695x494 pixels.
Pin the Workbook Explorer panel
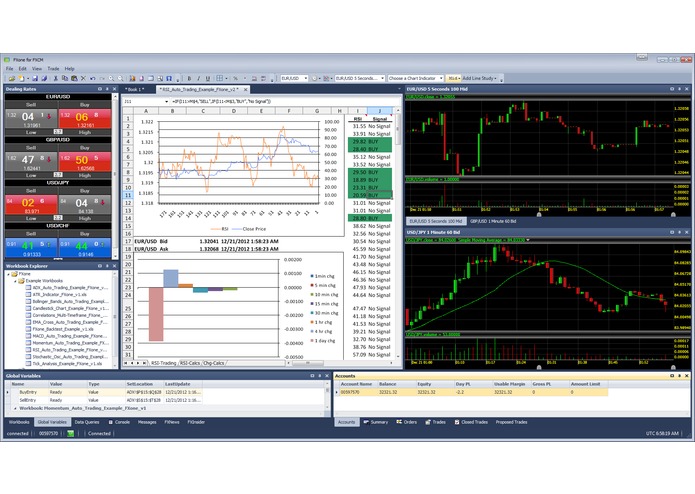107,266
